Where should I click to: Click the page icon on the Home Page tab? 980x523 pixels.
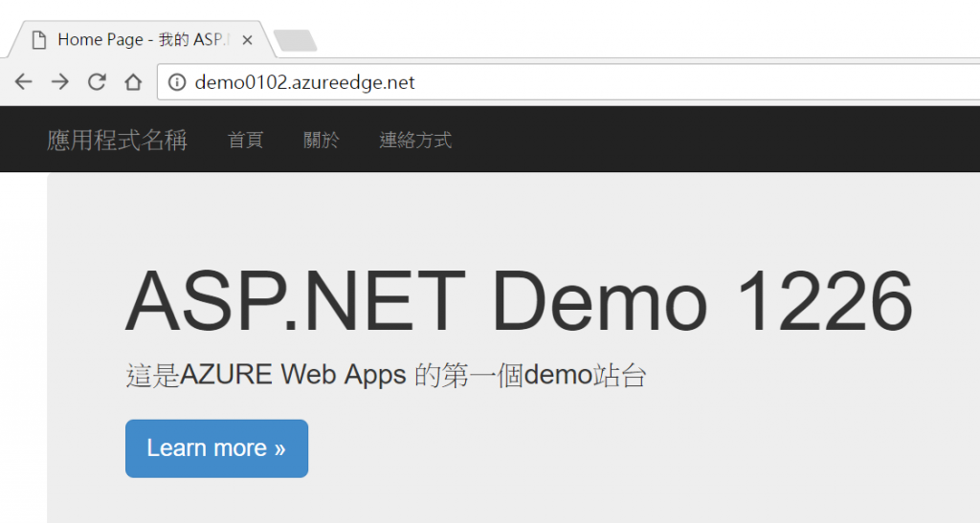pos(39,40)
